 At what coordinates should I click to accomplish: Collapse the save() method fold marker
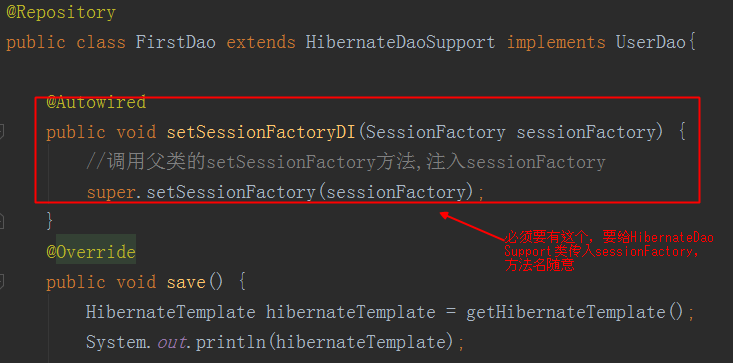pyautogui.click(x=1, y=282)
